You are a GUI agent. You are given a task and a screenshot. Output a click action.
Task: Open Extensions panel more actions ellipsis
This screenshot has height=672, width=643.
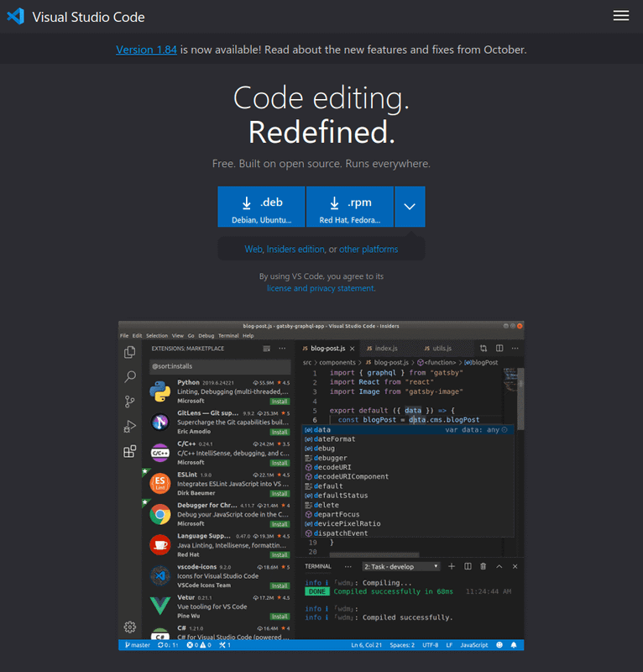coord(282,349)
